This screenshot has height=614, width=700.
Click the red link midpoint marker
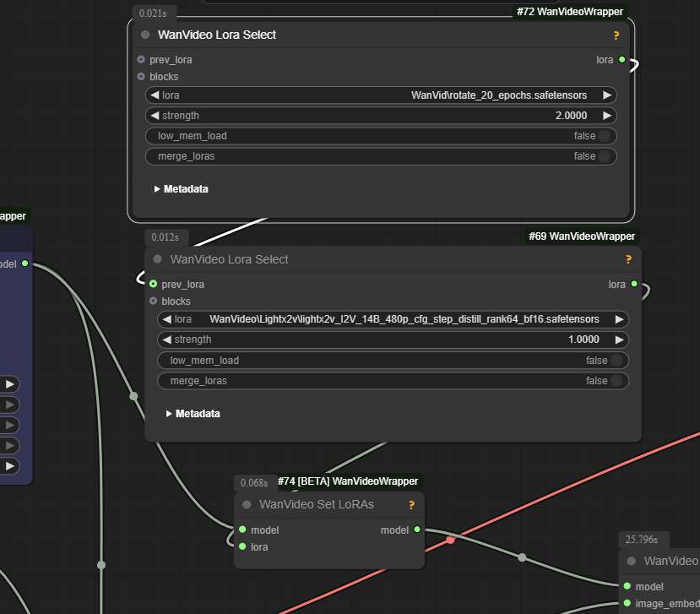tap(450, 540)
